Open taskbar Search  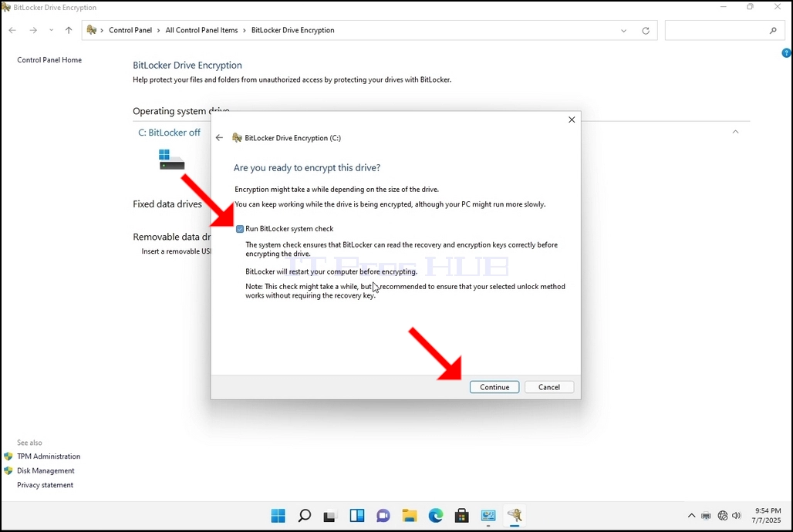305,515
